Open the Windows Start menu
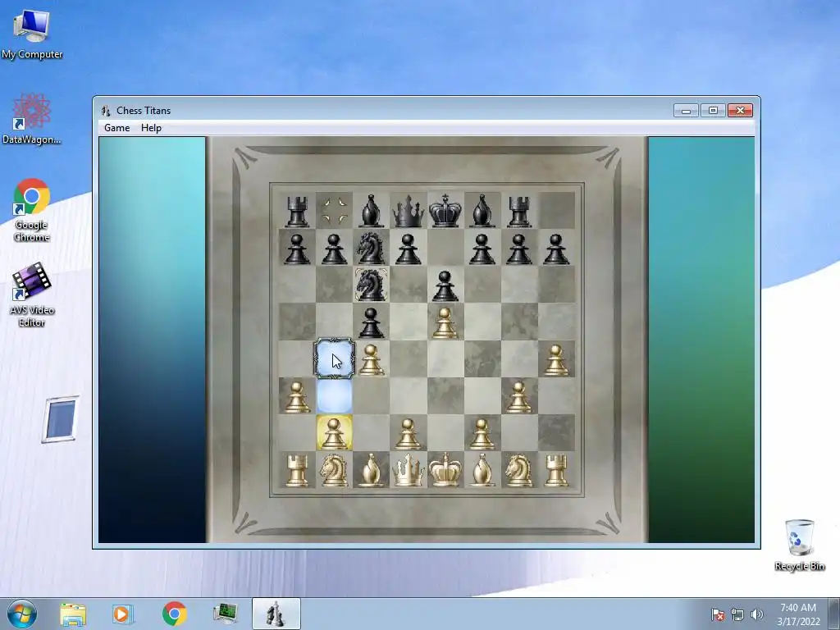840x630 pixels. point(22,614)
